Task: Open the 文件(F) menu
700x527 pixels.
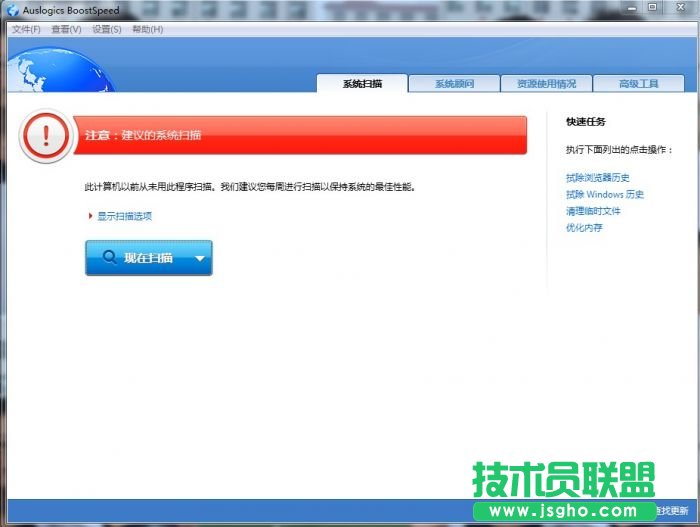Action: (x=26, y=29)
